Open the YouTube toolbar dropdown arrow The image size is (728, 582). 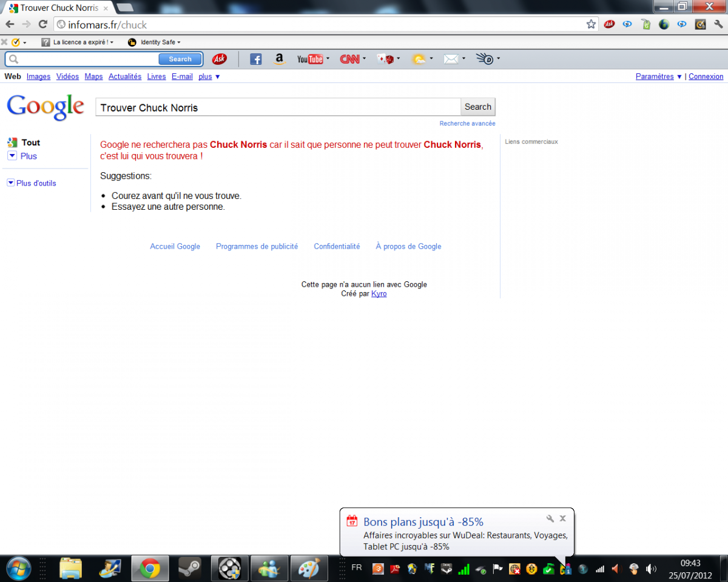(328, 59)
